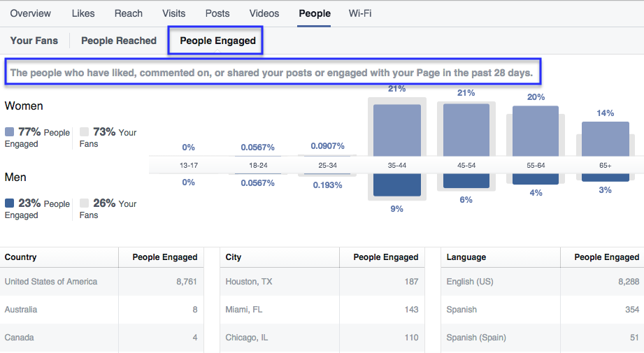Image resolution: width=644 pixels, height=353 pixels.
Task: Click the Women People Engaged color swatch
Action: [x=9, y=132]
